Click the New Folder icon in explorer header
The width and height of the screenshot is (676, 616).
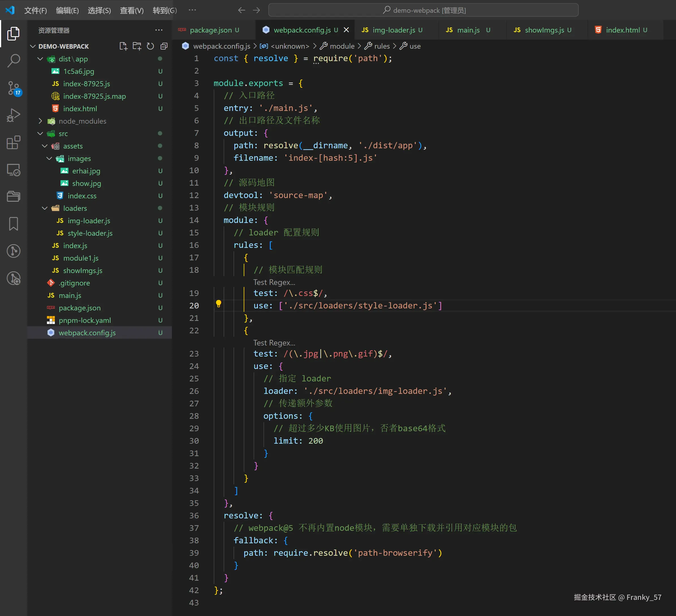click(x=137, y=46)
